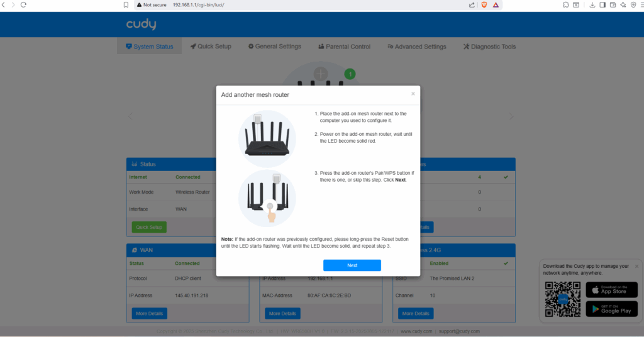Viewport: 644px width, 337px height.
Task: Click the right carousel arrow
Action: tap(511, 116)
